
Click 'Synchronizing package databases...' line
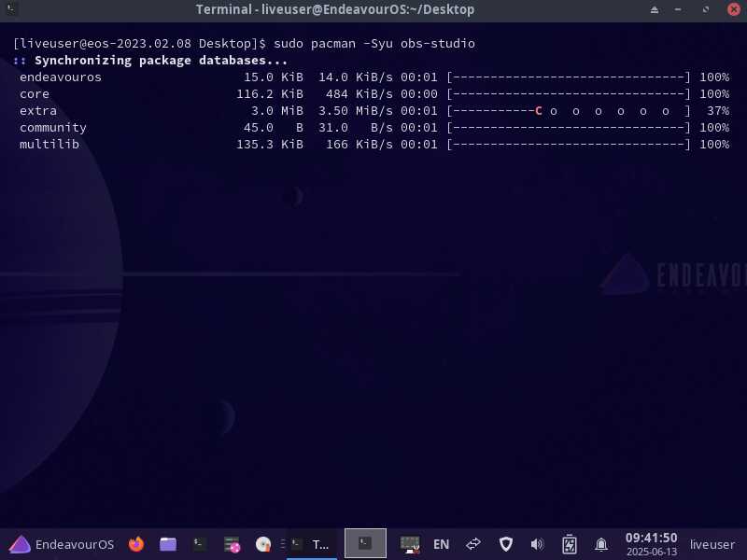(161, 61)
